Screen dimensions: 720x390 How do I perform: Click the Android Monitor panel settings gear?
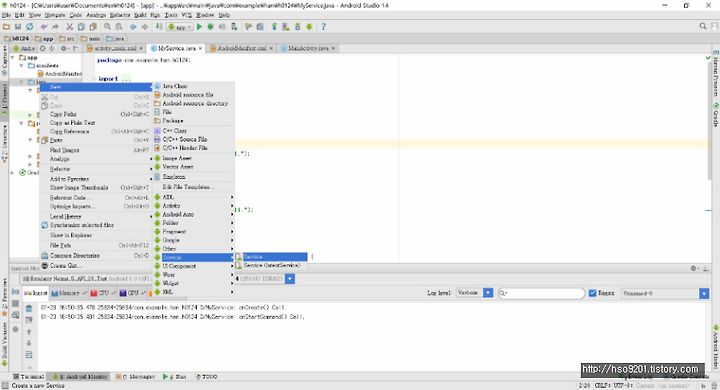[694, 268]
